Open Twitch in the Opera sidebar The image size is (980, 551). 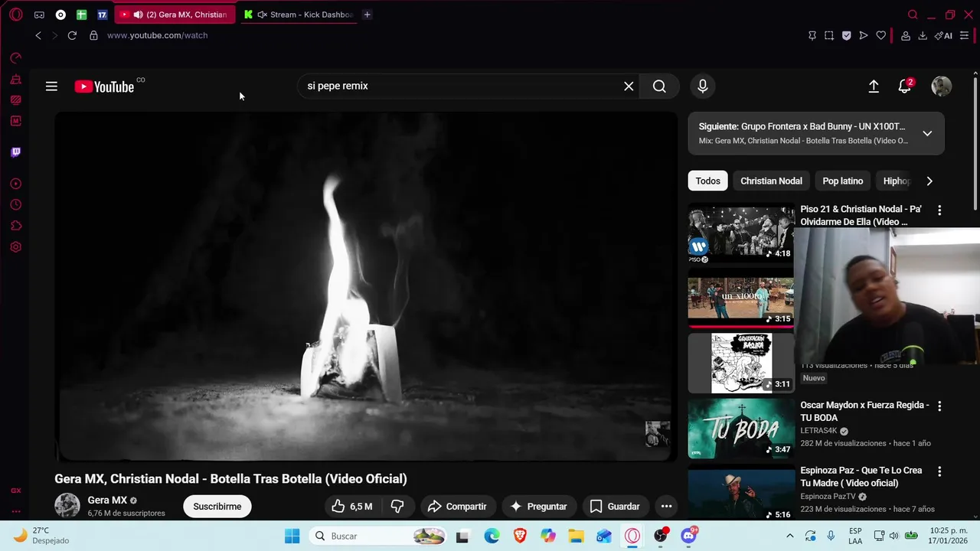pos(16,152)
